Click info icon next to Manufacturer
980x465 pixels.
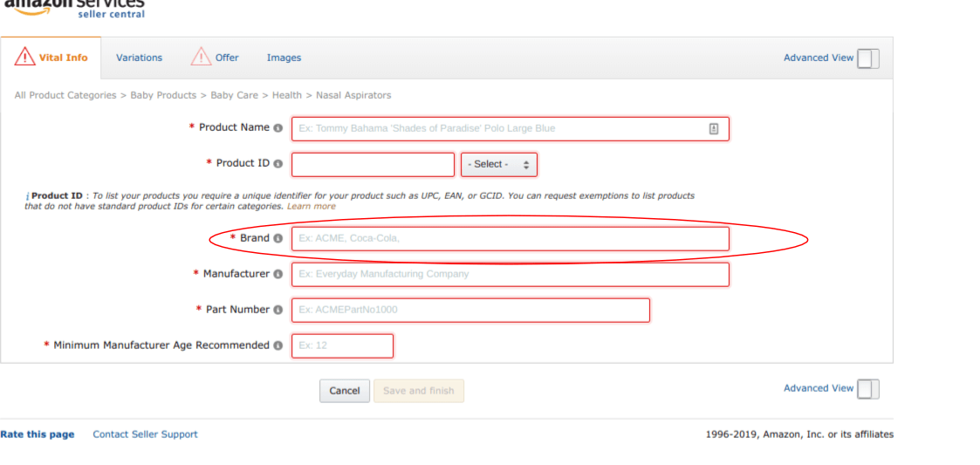click(x=278, y=274)
